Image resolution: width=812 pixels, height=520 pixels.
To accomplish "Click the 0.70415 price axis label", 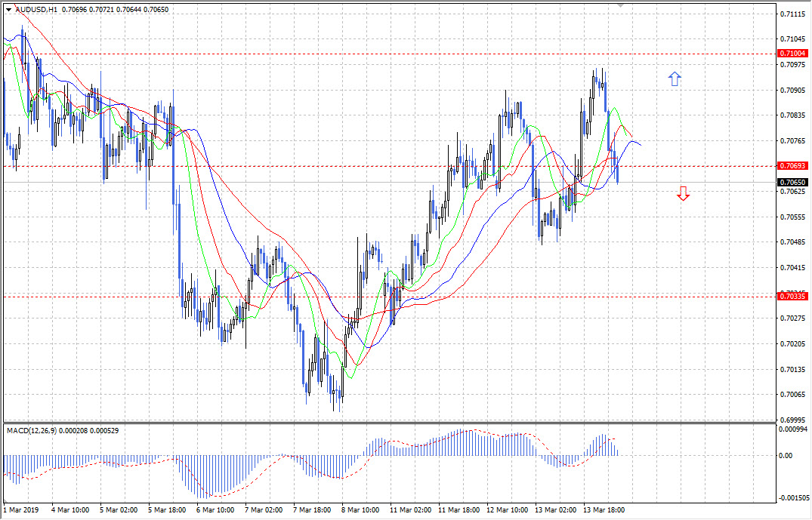I will point(793,267).
